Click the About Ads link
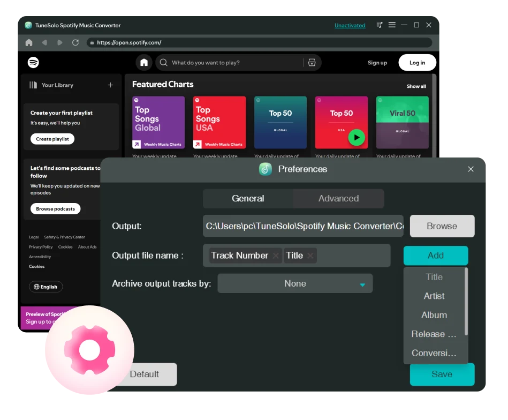 click(87, 247)
